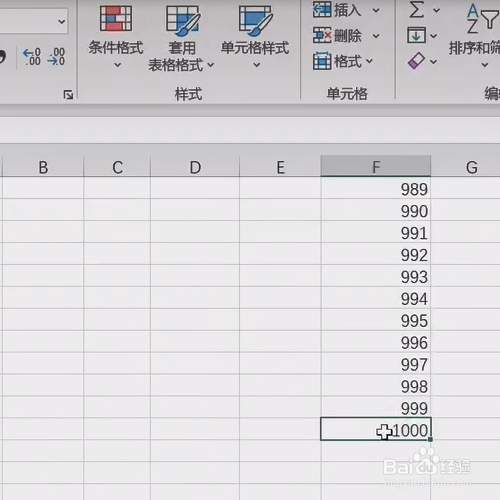
Task: Select cell containing 997
Action: point(376,364)
